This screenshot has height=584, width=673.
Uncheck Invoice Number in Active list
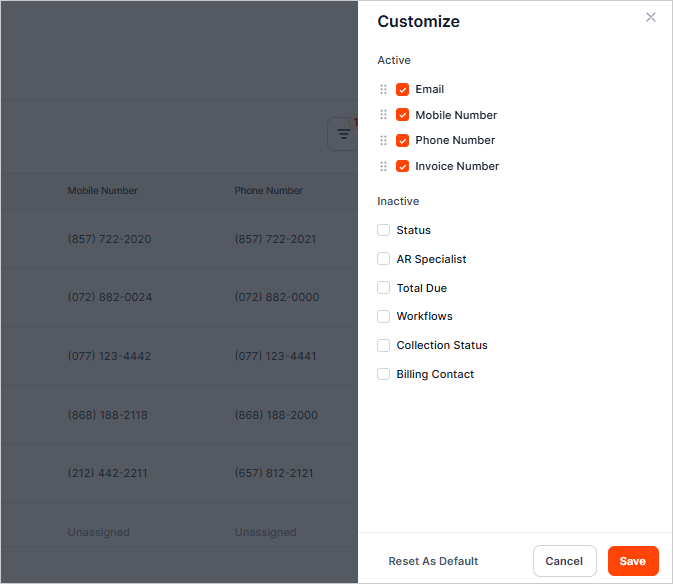(x=403, y=166)
